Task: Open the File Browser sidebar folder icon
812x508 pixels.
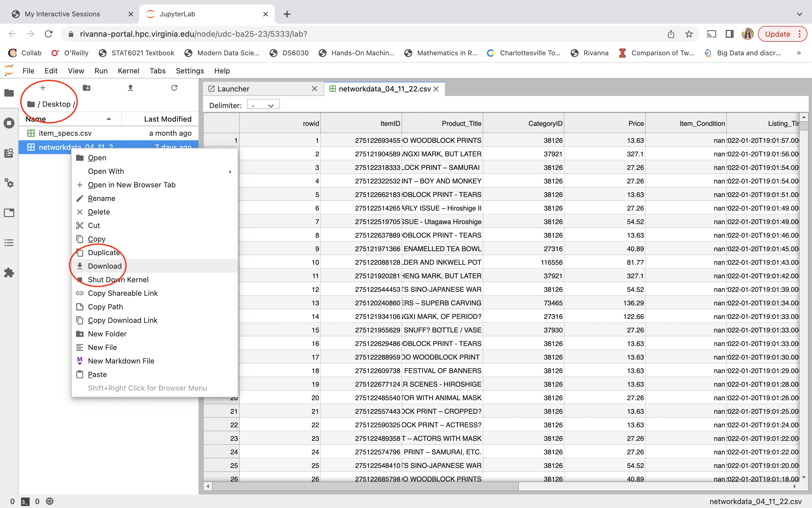Action: [x=9, y=93]
